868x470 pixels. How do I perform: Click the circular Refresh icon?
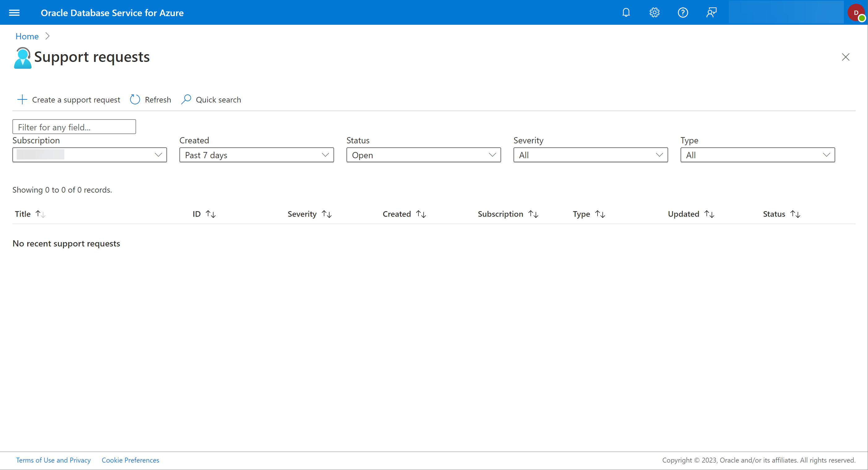coord(135,99)
